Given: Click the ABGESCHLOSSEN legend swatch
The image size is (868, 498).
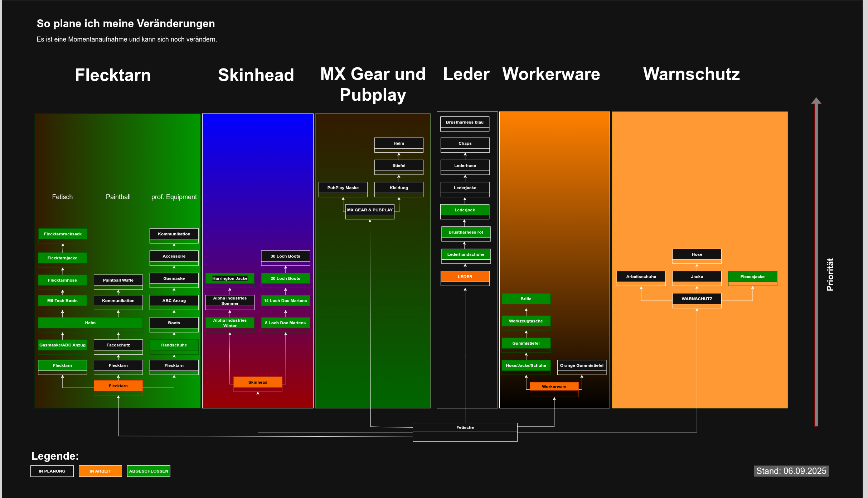Looking at the screenshot, I should click(149, 471).
